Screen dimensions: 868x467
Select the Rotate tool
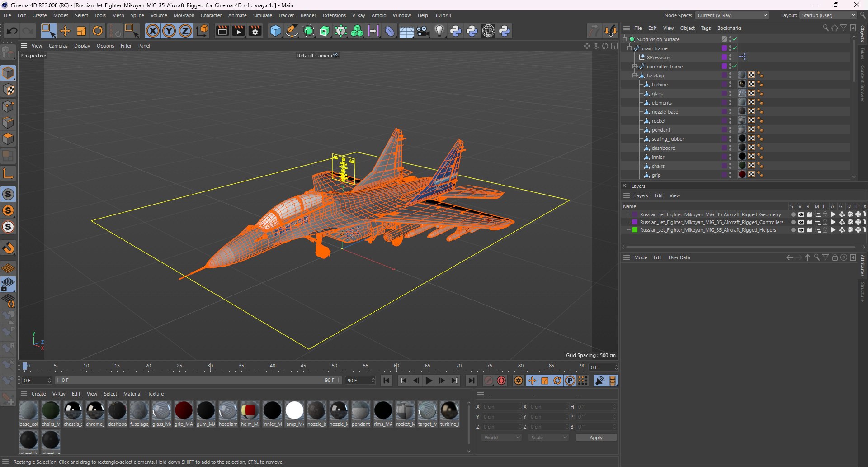point(98,31)
